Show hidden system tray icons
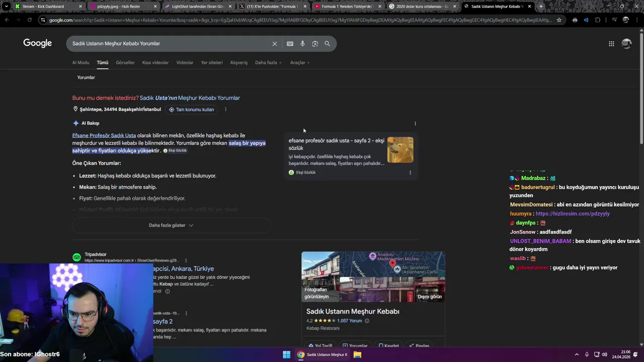 coord(577,354)
